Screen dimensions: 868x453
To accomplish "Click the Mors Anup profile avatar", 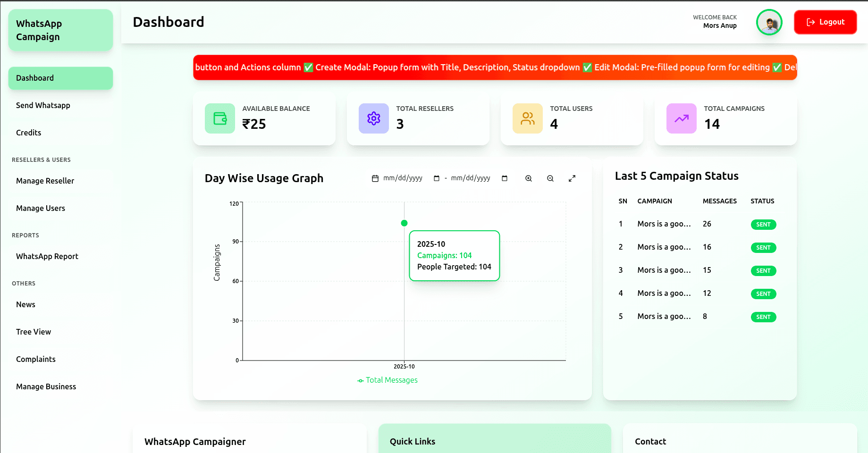I will click(x=769, y=22).
